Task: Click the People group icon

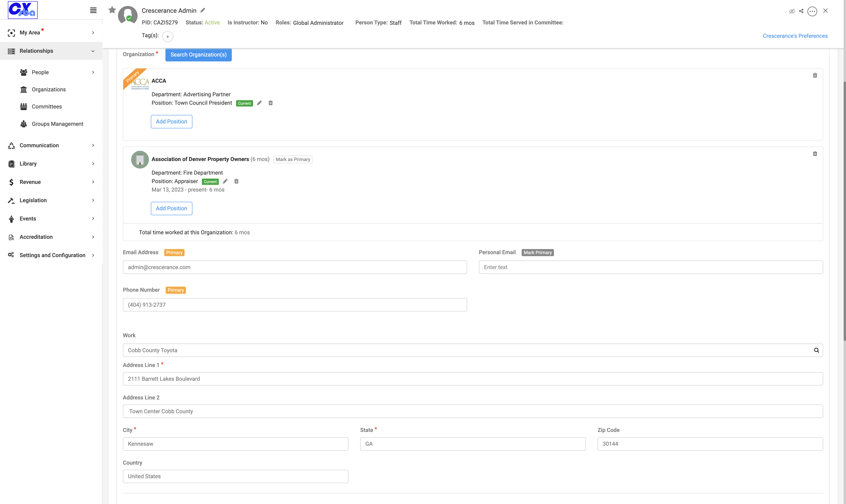Action: point(23,72)
